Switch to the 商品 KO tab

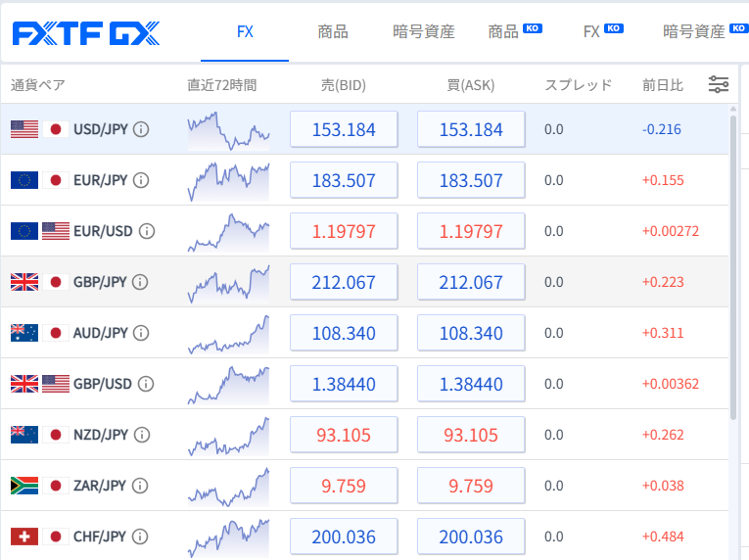(514, 31)
